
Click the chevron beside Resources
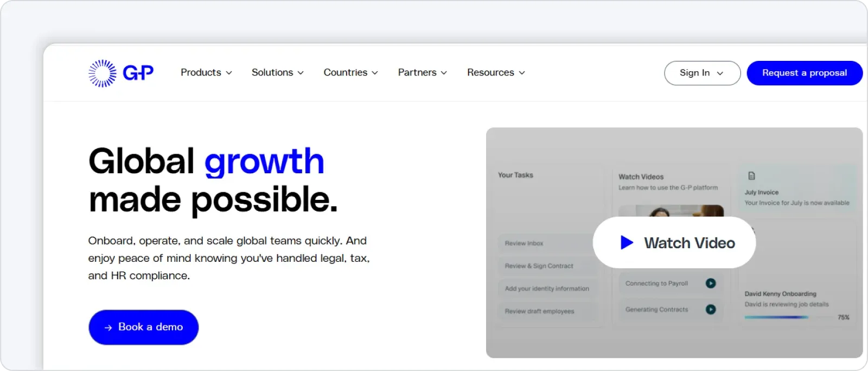(x=522, y=73)
